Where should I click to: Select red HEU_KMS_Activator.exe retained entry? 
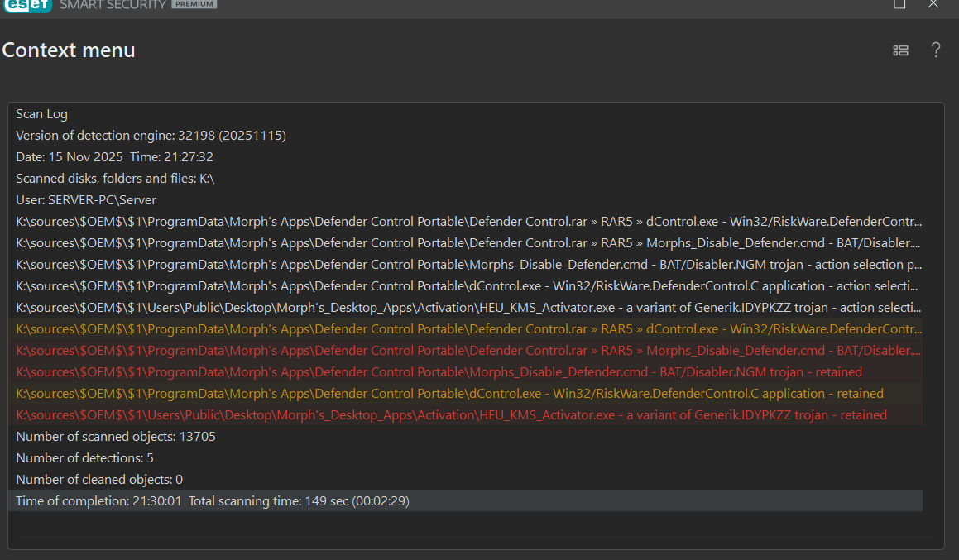[451, 415]
